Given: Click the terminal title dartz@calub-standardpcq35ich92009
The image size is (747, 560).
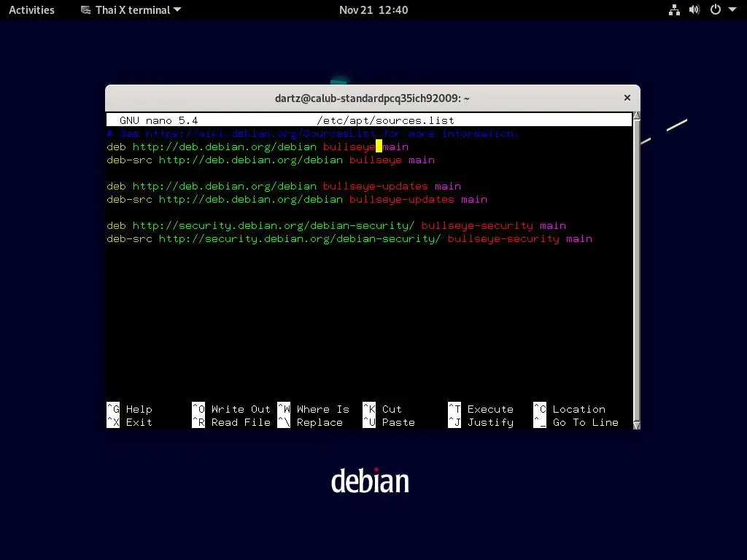Looking at the screenshot, I should point(372,98).
